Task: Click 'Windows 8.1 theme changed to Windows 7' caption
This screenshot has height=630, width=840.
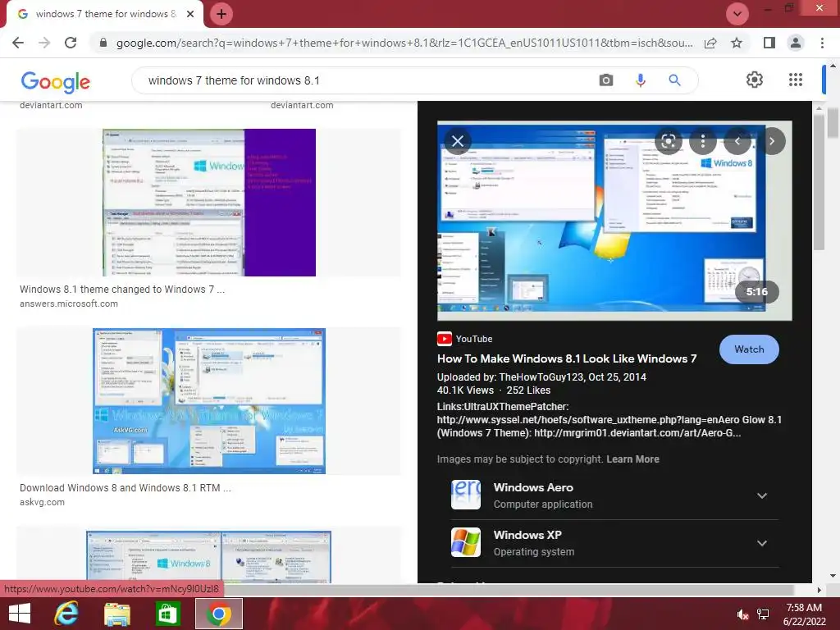Action: [x=122, y=290]
